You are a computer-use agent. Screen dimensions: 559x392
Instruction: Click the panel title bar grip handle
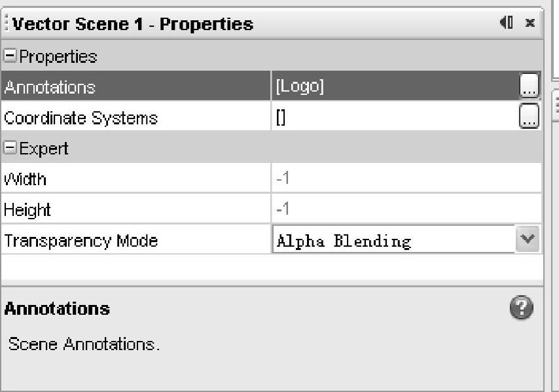click(8, 25)
